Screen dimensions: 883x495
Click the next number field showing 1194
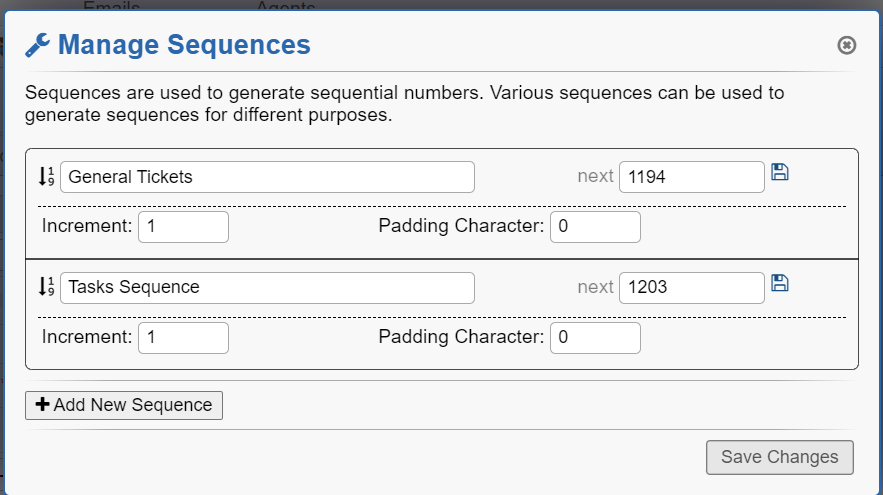(692, 177)
